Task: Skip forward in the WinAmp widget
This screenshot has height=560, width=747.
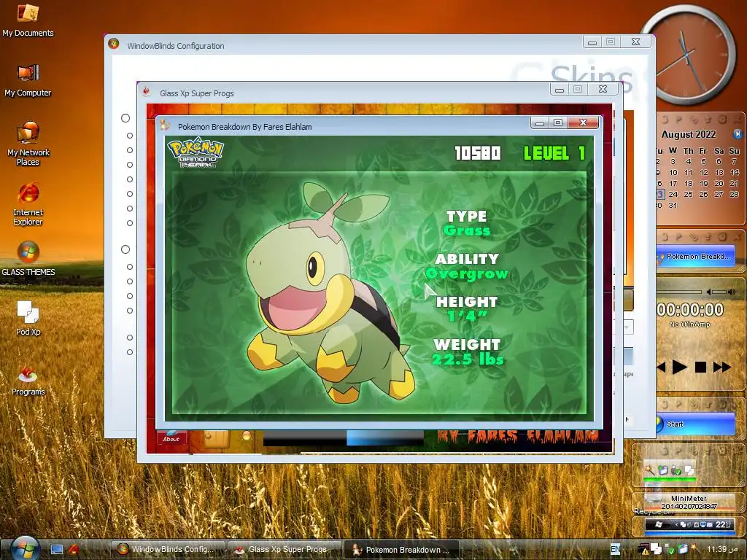Action: tap(721, 367)
